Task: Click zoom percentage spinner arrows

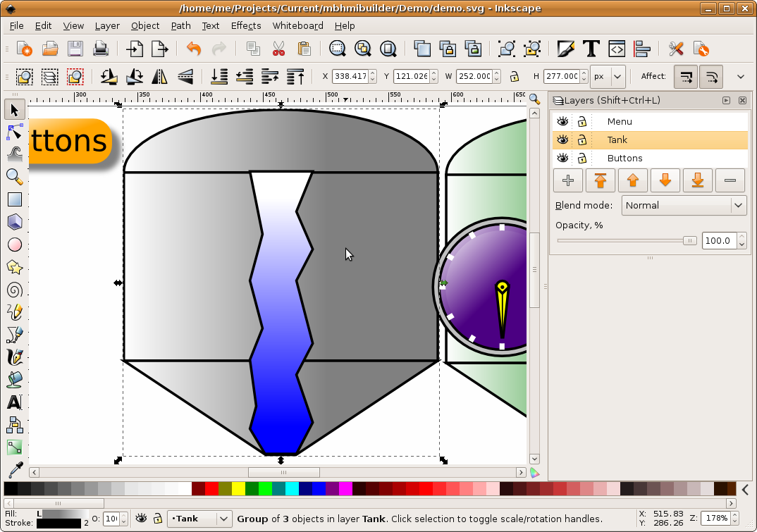Action: pyautogui.click(x=734, y=519)
